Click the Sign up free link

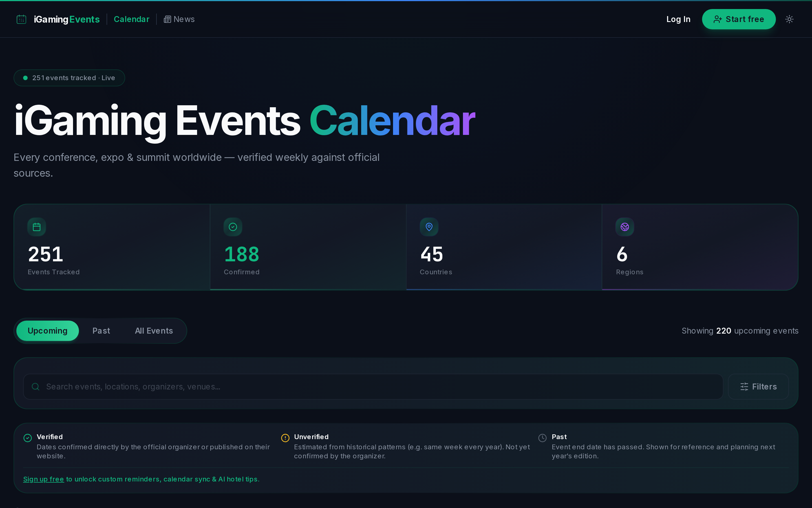(44, 479)
